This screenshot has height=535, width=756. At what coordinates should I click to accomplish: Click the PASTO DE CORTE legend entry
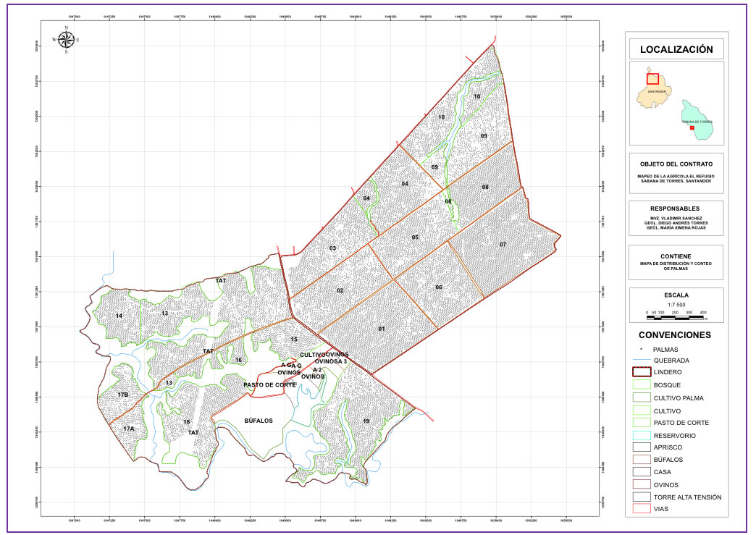[x=681, y=423]
